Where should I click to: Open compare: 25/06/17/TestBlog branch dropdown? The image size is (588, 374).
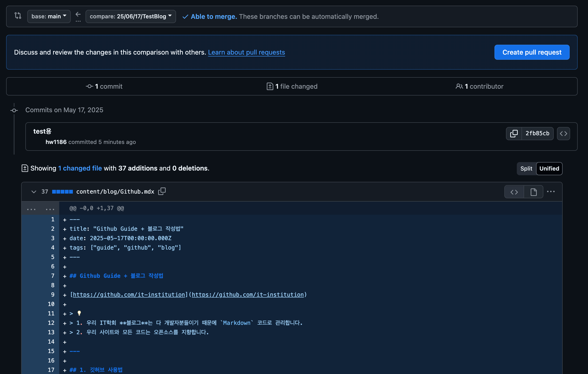click(131, 16)
